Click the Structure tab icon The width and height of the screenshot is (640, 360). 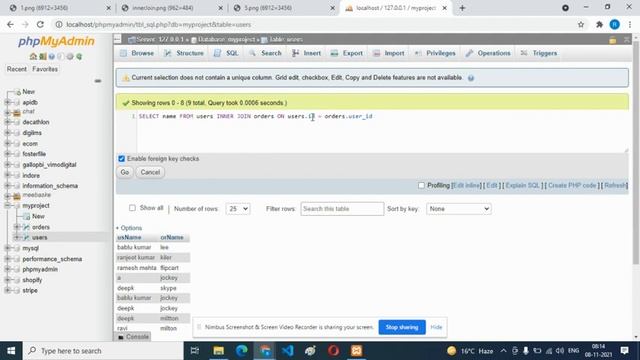[x=168, y=53]
